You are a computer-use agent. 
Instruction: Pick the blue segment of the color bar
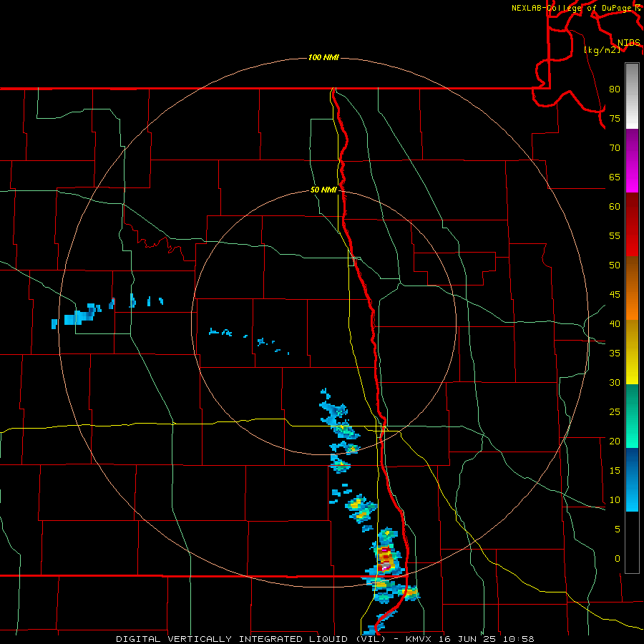click(x=632, y=479)
